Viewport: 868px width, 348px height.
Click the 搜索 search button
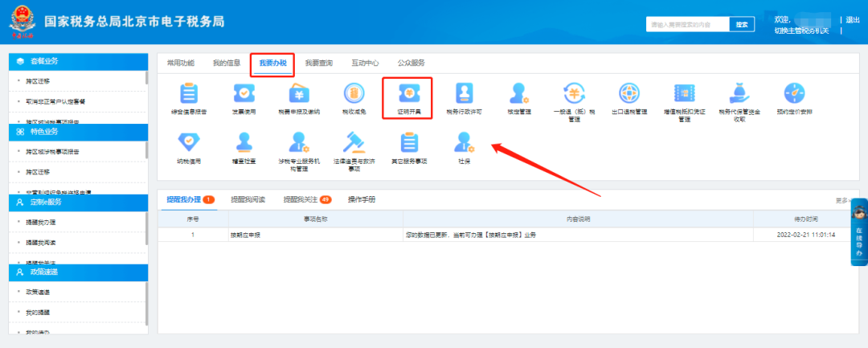coord(742,24)
